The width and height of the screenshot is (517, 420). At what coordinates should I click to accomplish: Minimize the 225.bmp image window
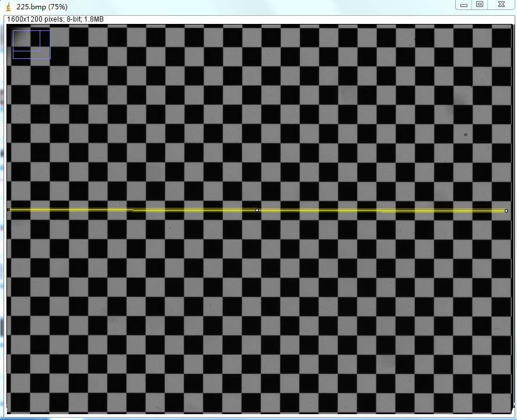click(463, 5)
